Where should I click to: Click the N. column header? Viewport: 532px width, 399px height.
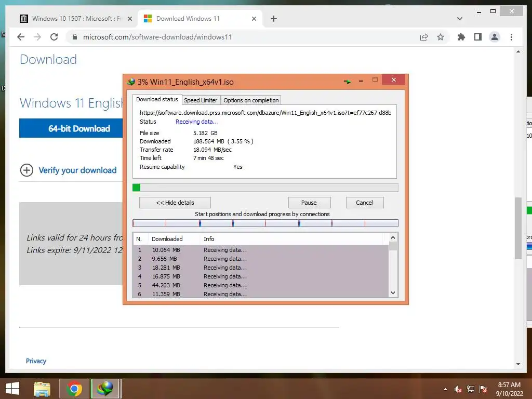coord(141,239)
